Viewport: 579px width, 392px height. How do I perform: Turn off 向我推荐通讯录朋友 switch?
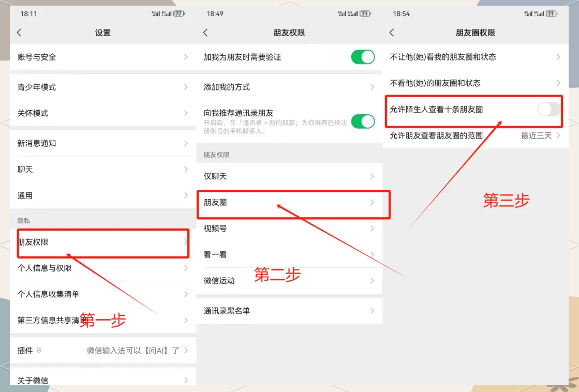click(x=363, y=121)
